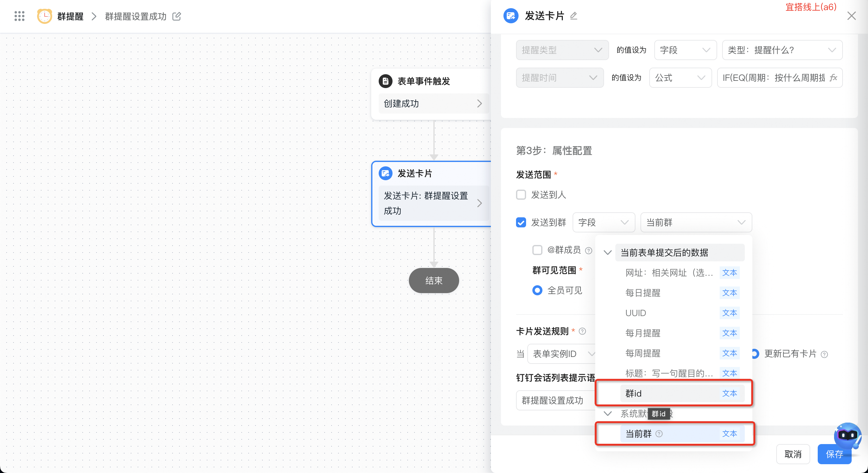The image size is (868, 473).
Task: Show help icon next to 当前群
Action: [x=659, y=434]
